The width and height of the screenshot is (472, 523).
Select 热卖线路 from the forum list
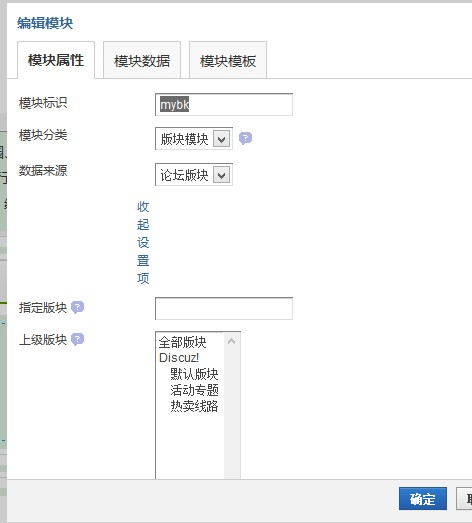click(194, 406)
